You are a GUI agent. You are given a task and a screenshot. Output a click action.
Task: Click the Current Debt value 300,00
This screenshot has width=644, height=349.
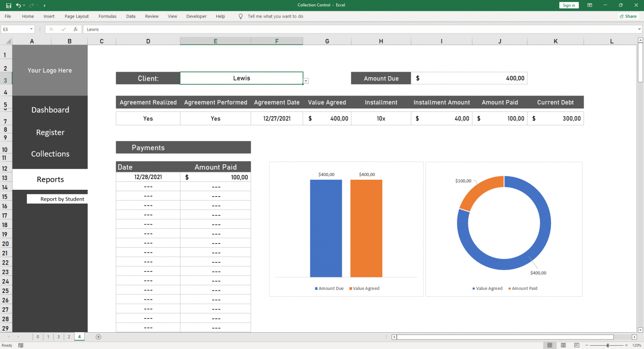coord(556,119)
